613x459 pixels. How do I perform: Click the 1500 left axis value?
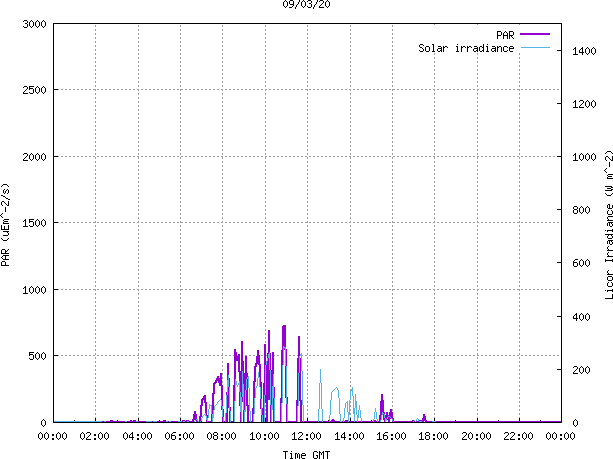point(34,223)
